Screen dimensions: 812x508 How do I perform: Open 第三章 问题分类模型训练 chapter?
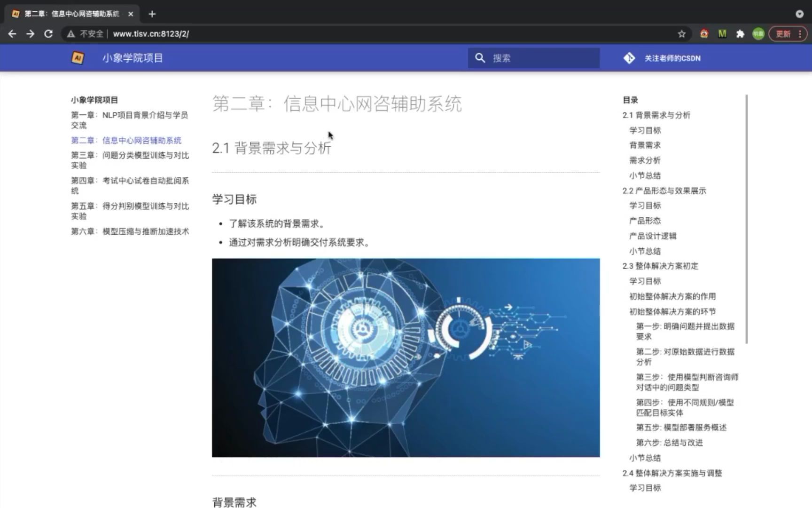[x=130, y=160]
